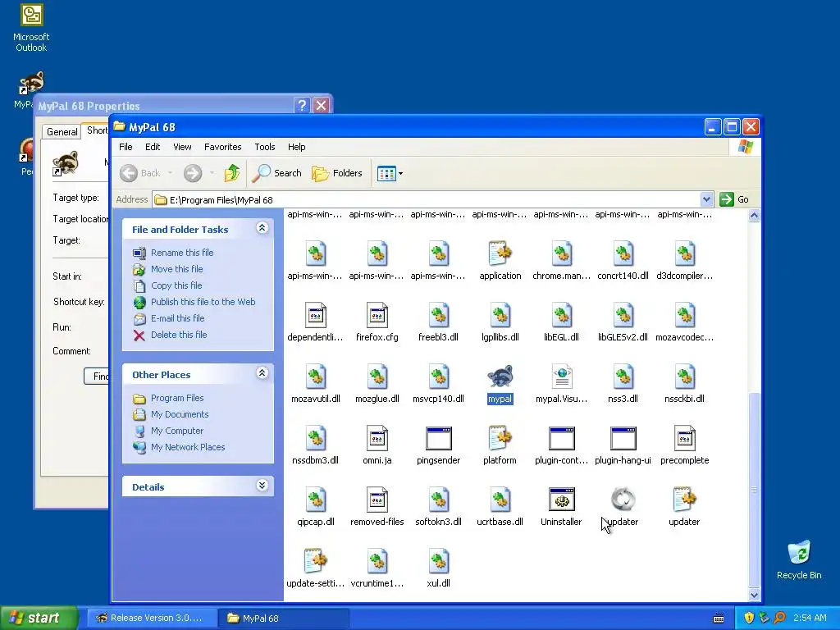Expand the Address bar dropdown

coord(706,199)
